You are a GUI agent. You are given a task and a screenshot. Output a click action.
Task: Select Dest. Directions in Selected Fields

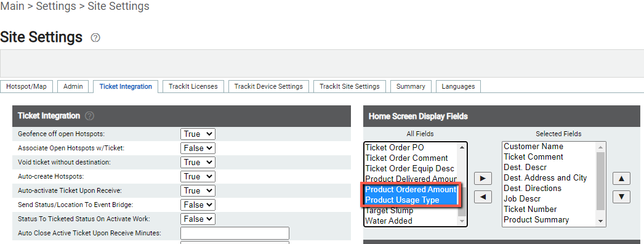coord(550,188)
